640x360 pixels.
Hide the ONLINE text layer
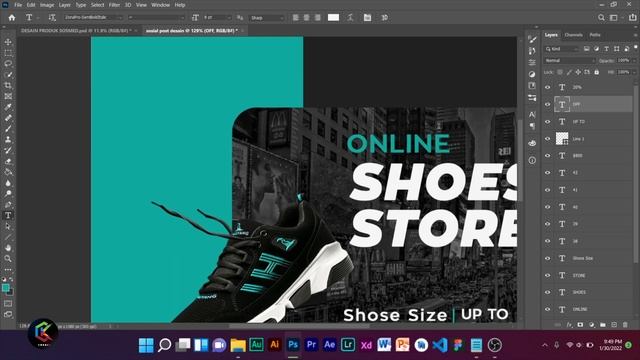548,309
